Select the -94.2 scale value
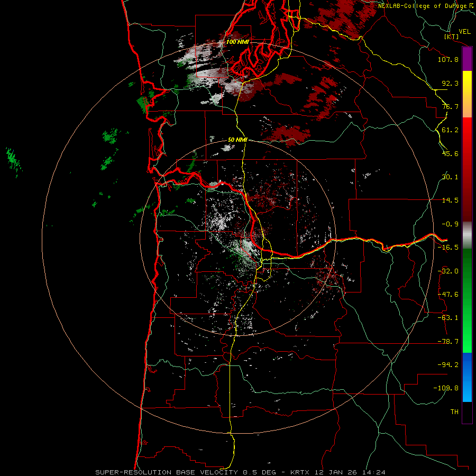476x476 pixels. coord(448,365)
